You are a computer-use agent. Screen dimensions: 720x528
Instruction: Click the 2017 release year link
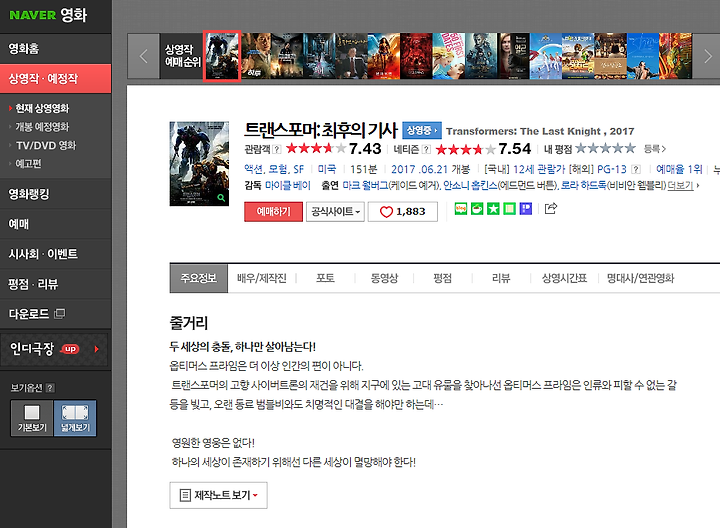(x=403, y=169)
